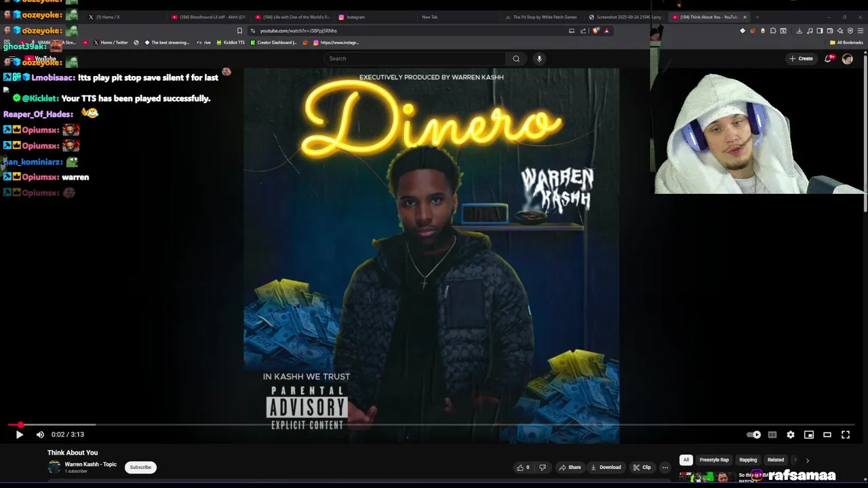This screenshot has height=488, width=868.
Task: Open the player settings gear
Action: click(x=791, y=434)
